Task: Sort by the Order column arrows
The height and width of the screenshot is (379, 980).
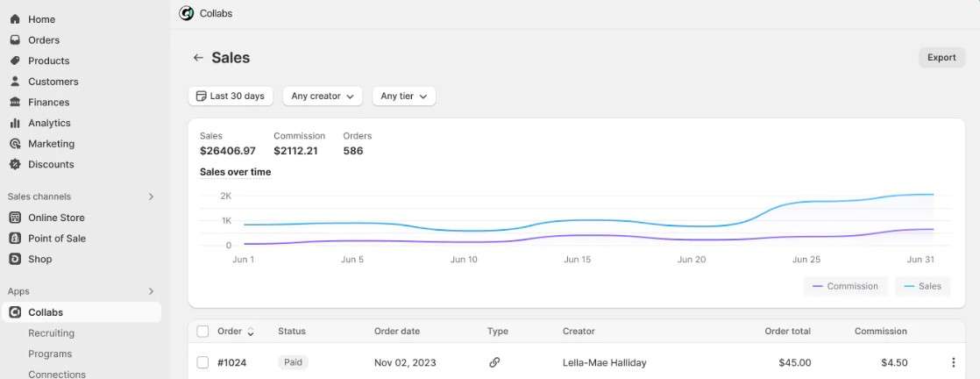Action: [x=251, y=333]
